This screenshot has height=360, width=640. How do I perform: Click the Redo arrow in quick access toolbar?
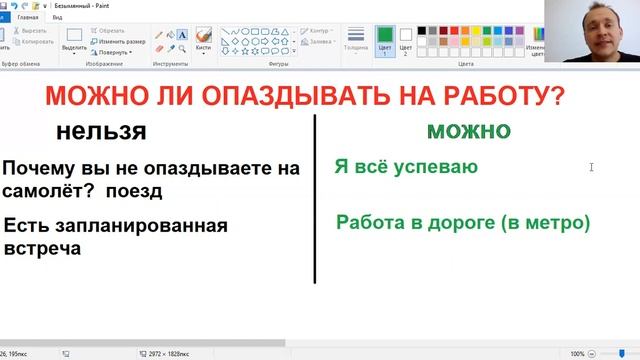coord(25,6)
